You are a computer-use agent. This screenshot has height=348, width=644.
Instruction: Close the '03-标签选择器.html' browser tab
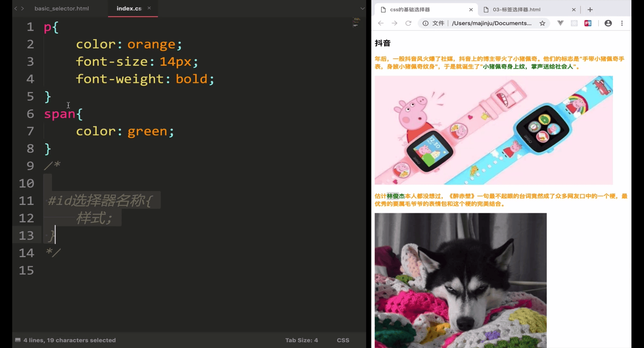(x=574, y=9)
